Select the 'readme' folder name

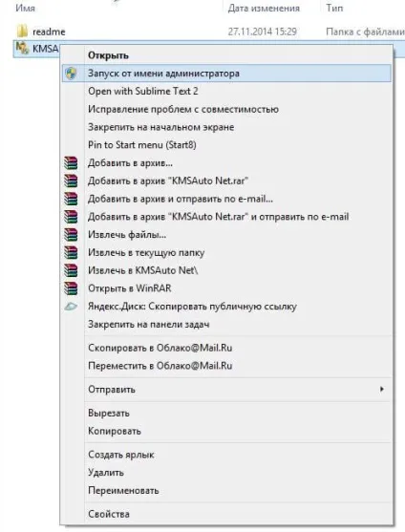coord(49,32)
